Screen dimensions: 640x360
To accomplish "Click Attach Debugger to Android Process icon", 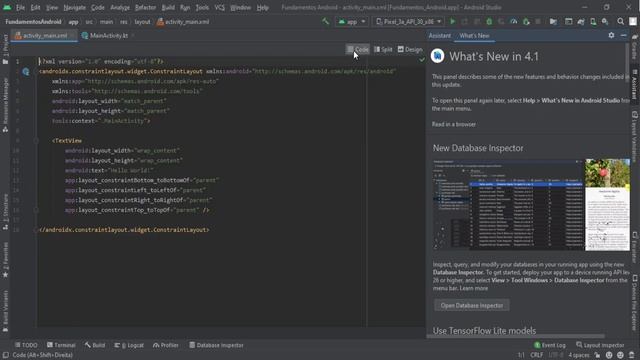I will (526, 22).
